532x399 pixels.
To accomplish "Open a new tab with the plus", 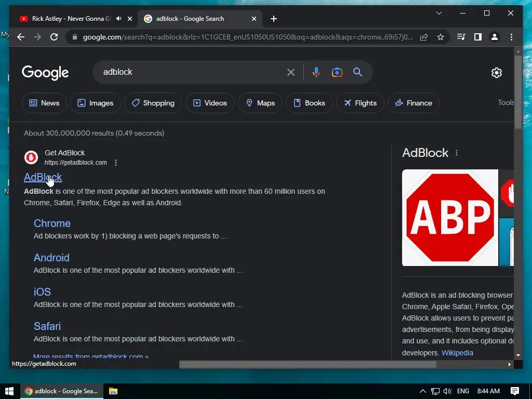I will [x=274, y=19].
